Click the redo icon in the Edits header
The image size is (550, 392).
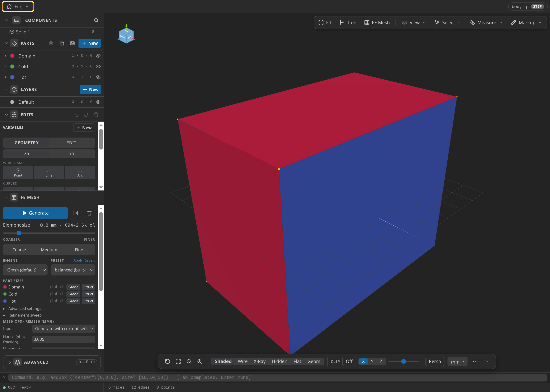(x=86, y=115)
